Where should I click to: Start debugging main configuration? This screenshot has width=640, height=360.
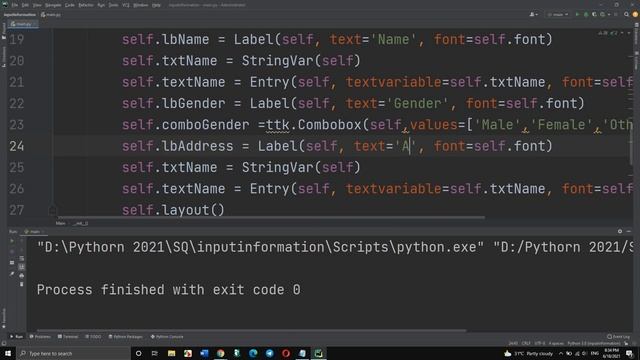tap(586, 14)
